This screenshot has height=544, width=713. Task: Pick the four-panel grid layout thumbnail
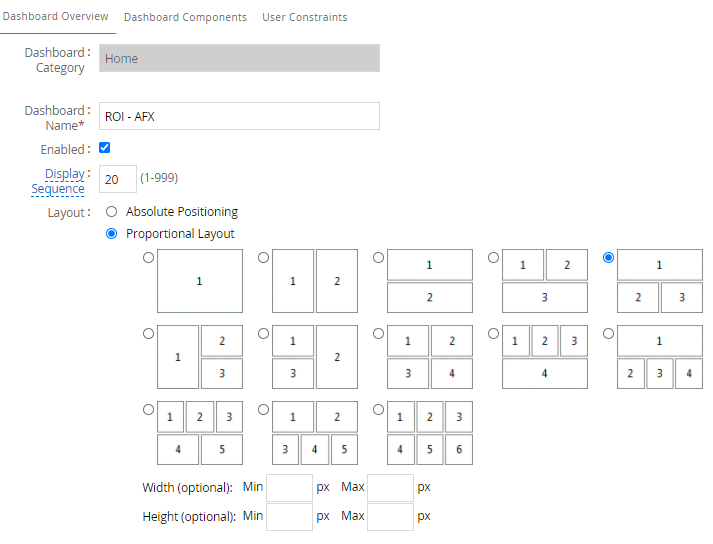(379, 333)
